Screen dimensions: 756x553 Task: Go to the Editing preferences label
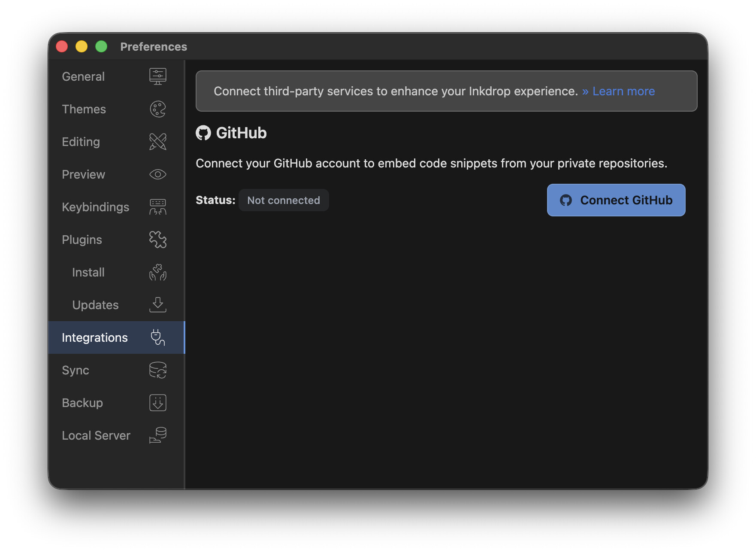(x=81, y=142)
